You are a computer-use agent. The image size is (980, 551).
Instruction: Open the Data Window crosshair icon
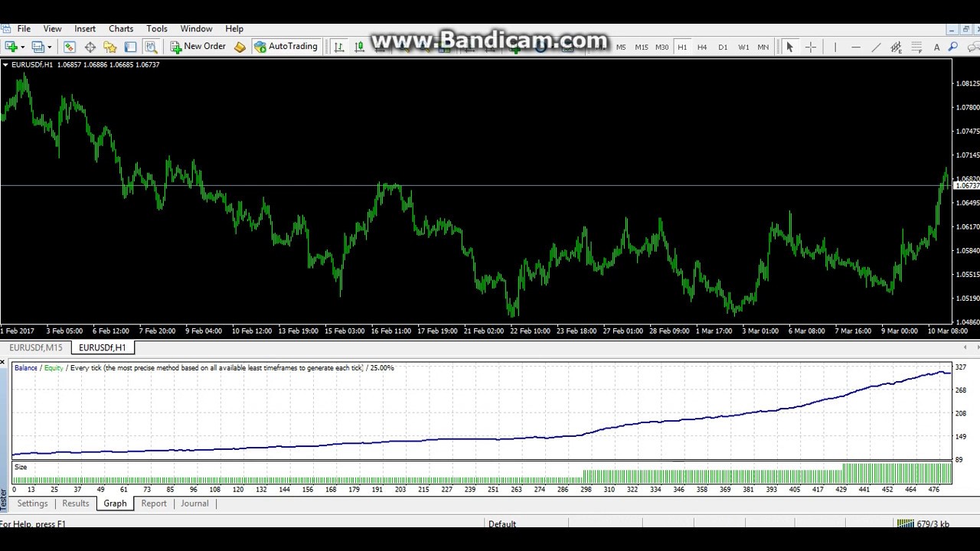tap(90, 47)
